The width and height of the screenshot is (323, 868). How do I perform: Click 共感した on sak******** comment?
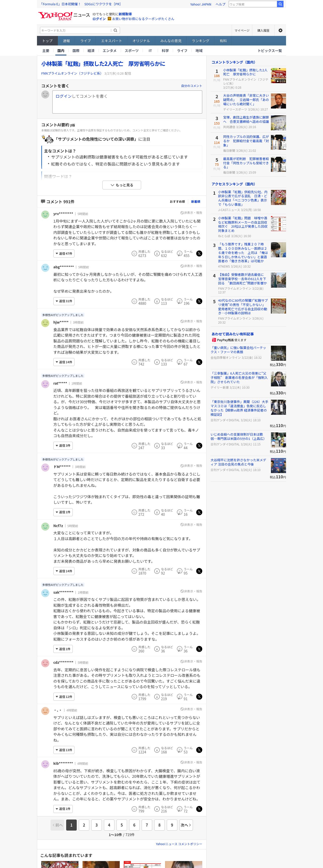[x=141, y=649]
